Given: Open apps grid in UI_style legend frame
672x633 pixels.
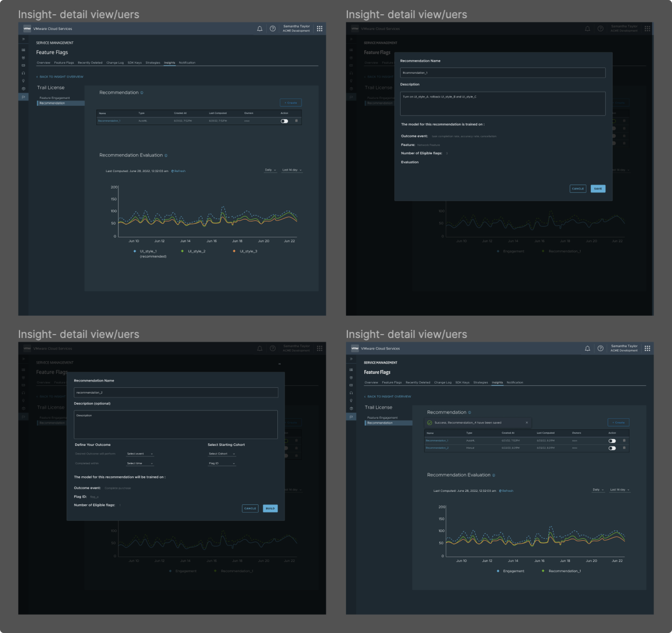Looking at the screenshot, I should tap(319, 29).
